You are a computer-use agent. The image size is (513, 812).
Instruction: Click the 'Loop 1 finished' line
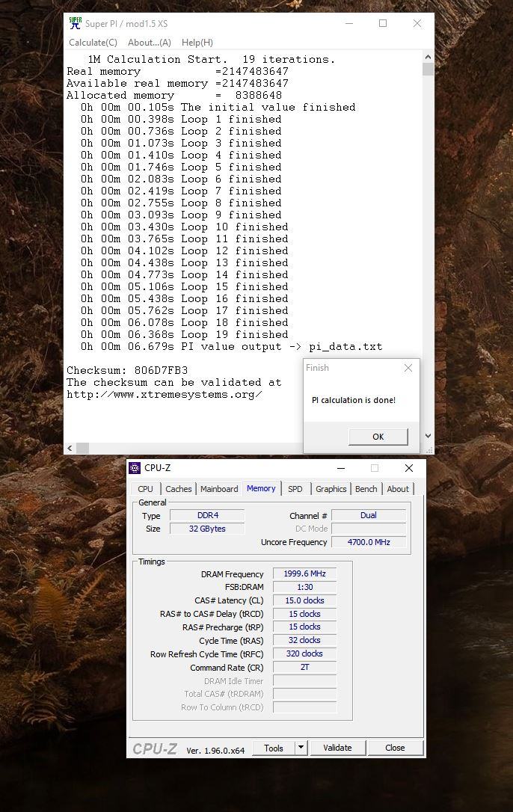(181, 119)
